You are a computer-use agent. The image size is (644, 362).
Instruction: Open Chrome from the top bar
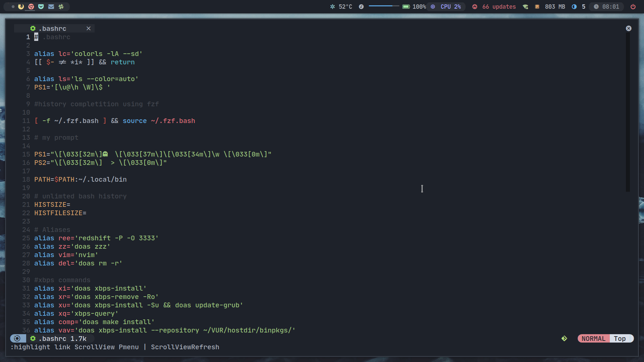click(x=31, y=7)
